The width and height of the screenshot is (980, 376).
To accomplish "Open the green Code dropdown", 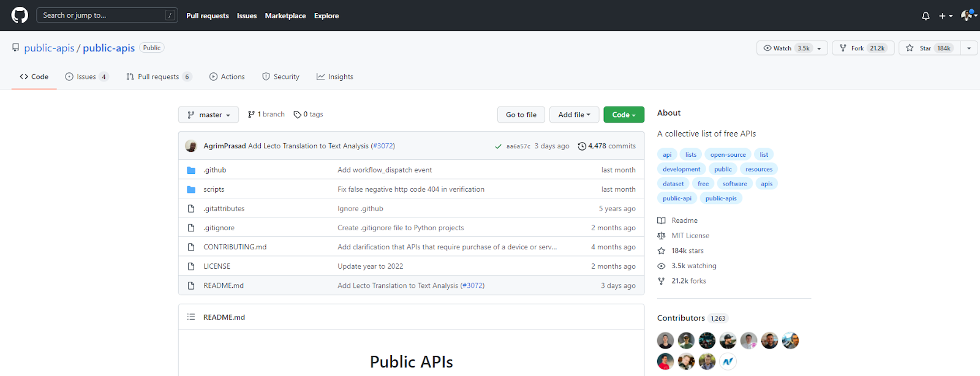I will (624, 115).
